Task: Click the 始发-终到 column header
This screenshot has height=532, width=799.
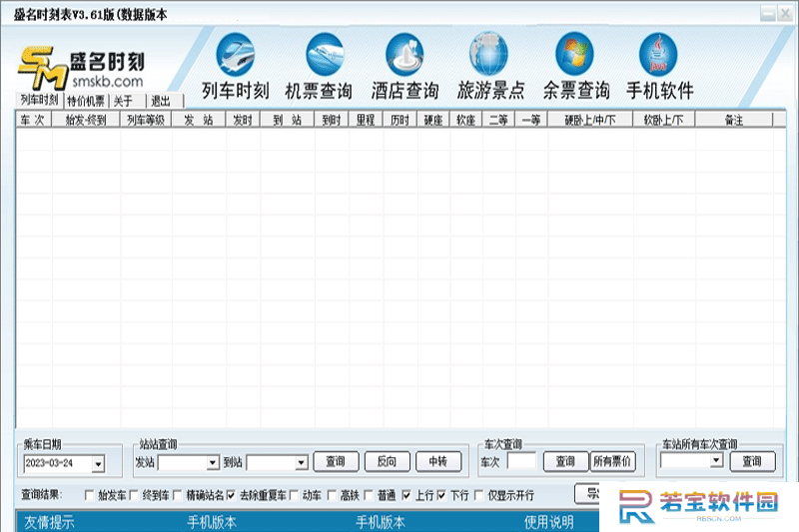Action: click(x=86, y=120)
